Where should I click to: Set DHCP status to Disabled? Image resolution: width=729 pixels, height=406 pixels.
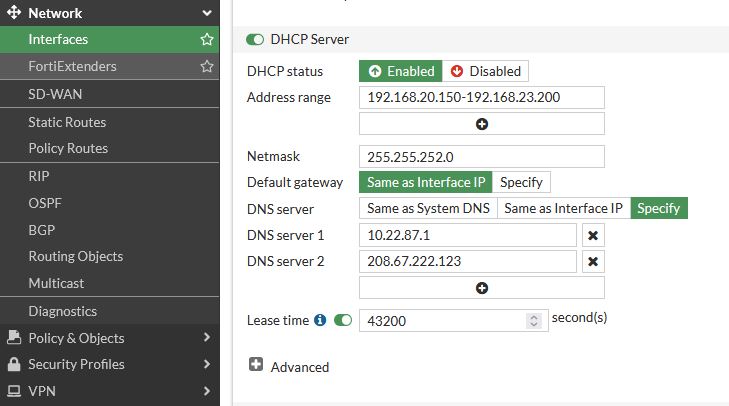pos(485,71)
